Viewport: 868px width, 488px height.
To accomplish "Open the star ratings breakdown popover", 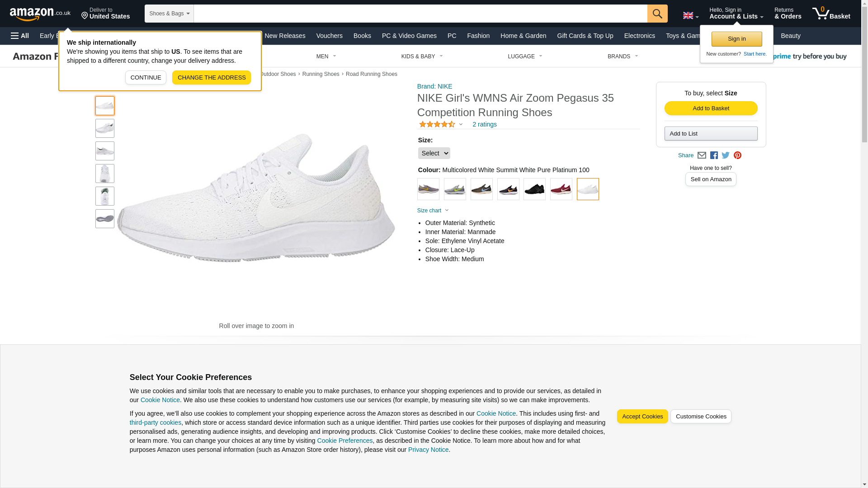I will (x=441, y=124).
